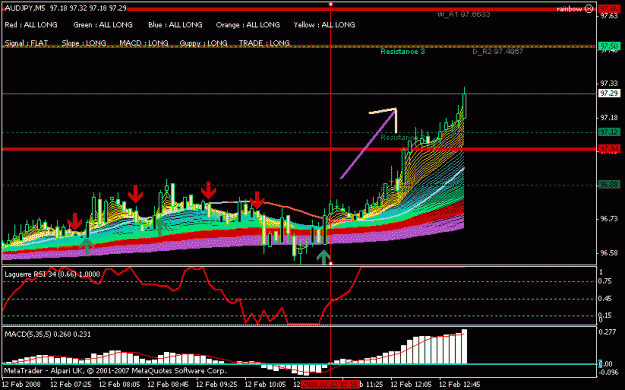The width and height of the screenshot is (625, 390).
Task: Click the 'MACD : LONG' status label
Action: point(144,43)
